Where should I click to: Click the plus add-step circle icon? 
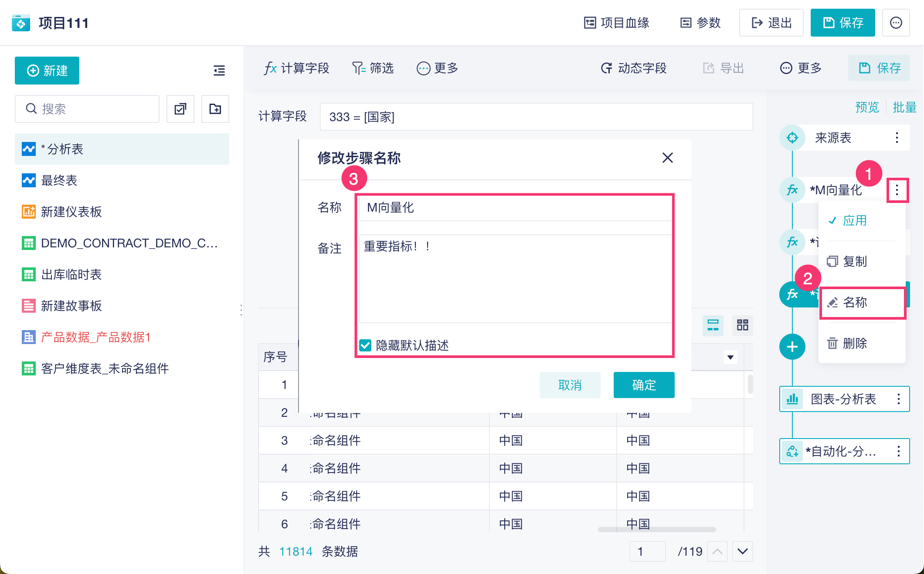(x=792, y=347)
